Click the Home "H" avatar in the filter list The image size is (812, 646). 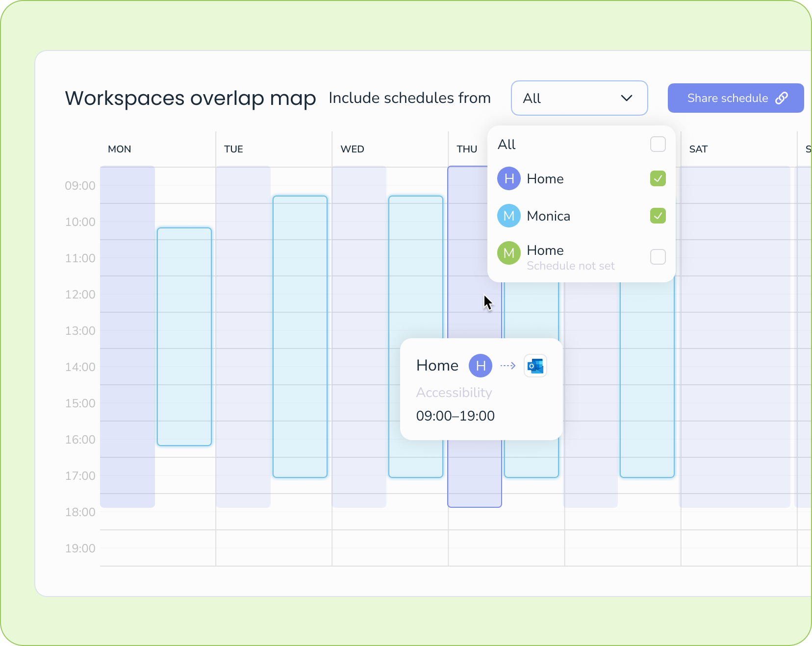click(509, 178)
